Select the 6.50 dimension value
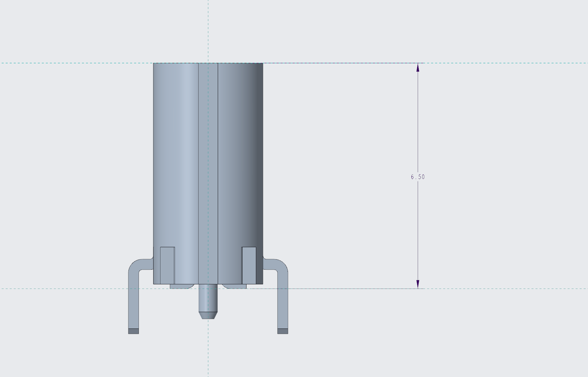Viewport: 588px width, 377px height. coord(418,177)
